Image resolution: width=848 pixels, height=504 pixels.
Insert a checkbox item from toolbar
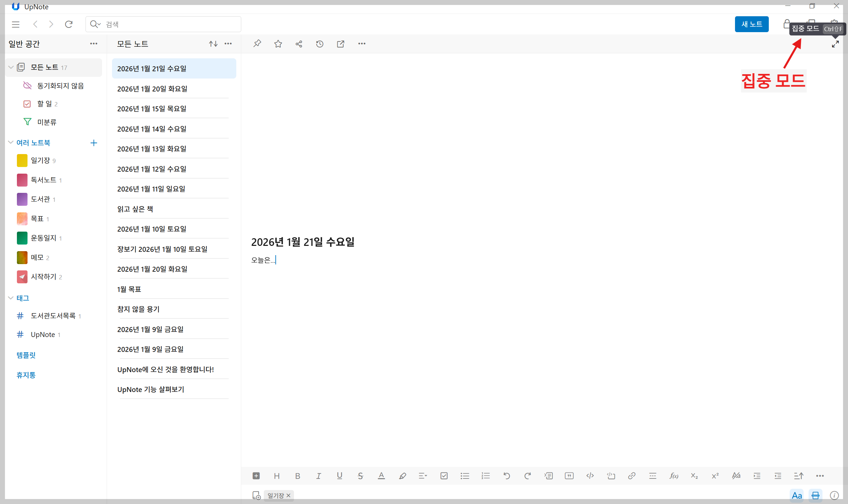pyautogui.click(x=444, y=476)
